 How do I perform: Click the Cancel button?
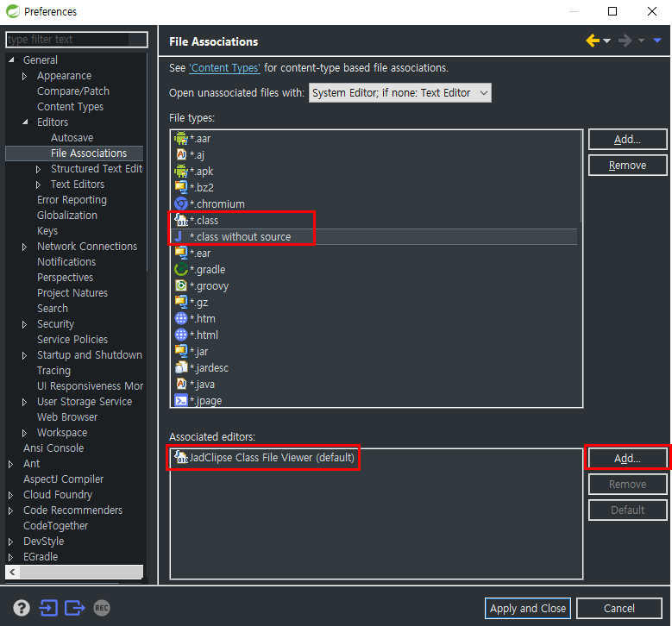(x=619, y=608)
